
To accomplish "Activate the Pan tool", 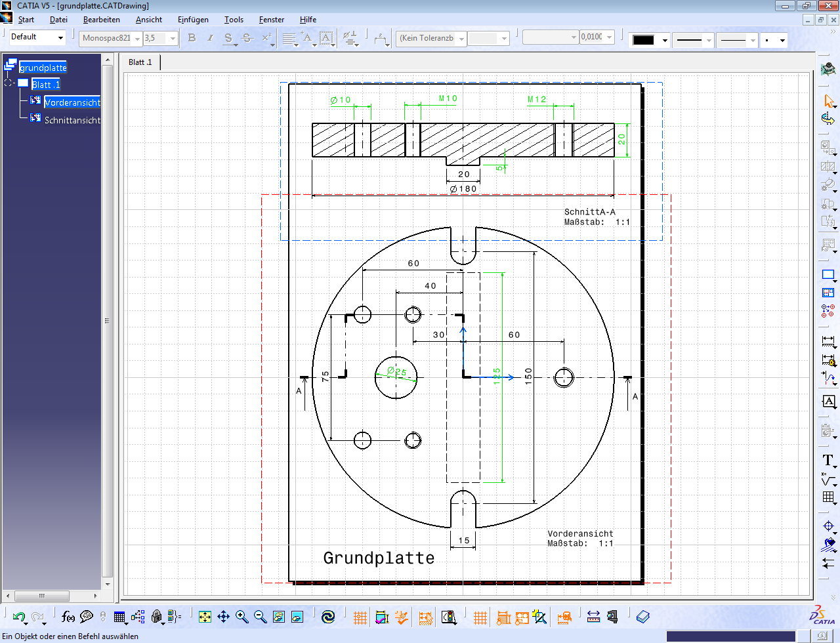I will (224, 617).
